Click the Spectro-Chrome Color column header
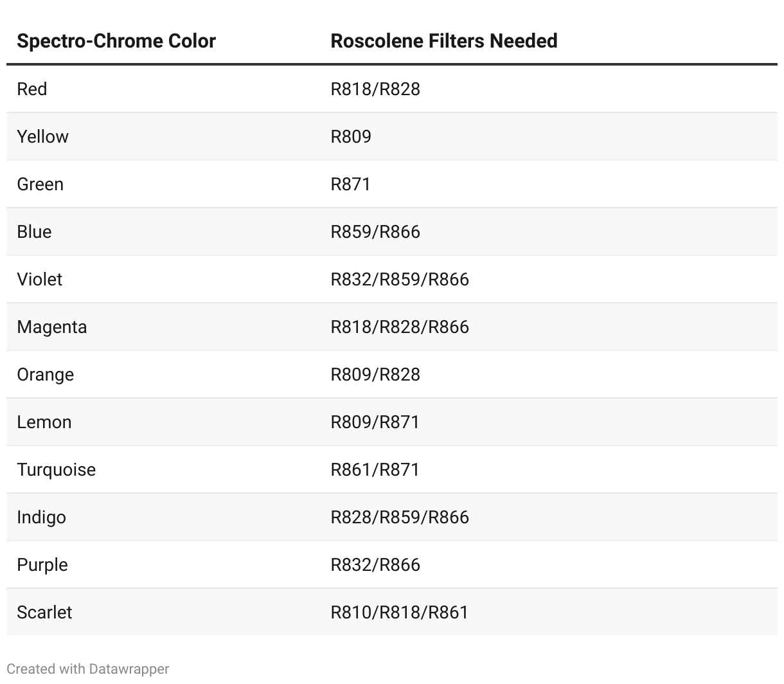The image size is (784, 684). 116,41
